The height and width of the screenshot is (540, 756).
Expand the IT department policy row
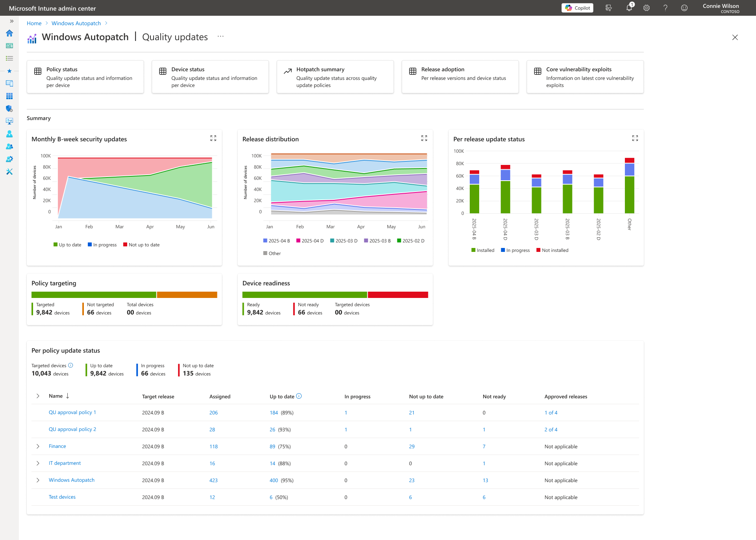(x=38, y=463)
